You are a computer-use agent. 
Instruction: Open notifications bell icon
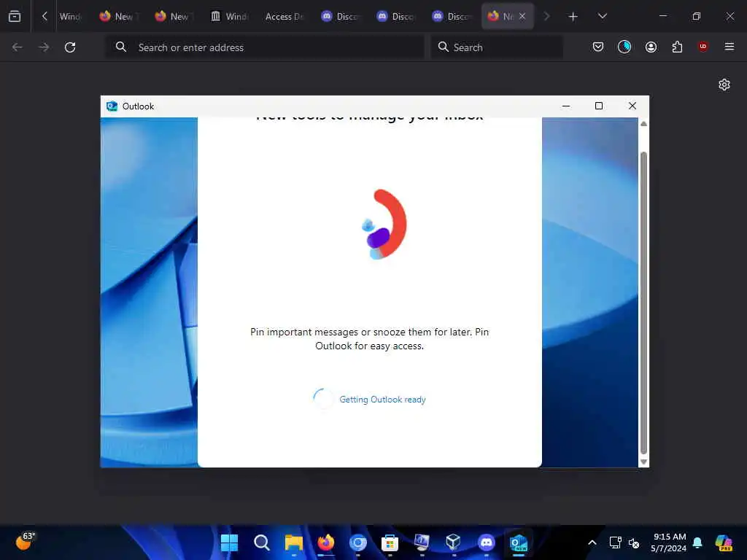point(697,542)
